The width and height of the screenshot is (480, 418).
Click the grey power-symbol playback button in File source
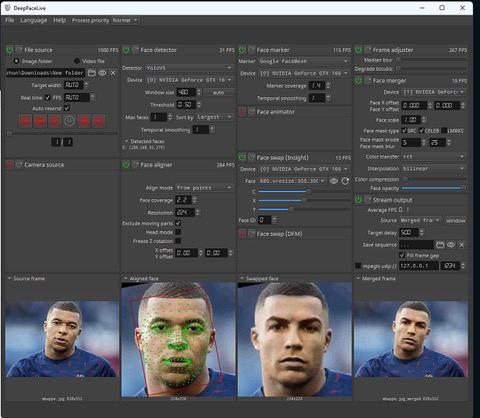click(x=69, y=121)
